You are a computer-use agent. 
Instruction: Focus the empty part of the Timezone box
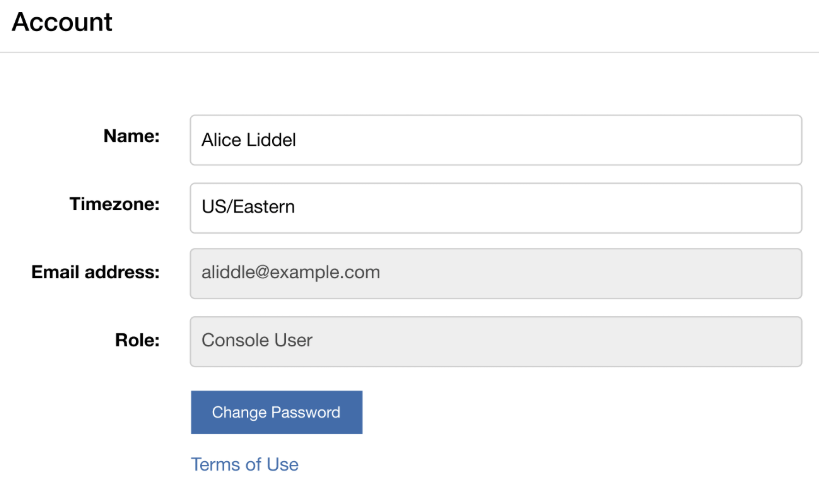click(548, 208)
